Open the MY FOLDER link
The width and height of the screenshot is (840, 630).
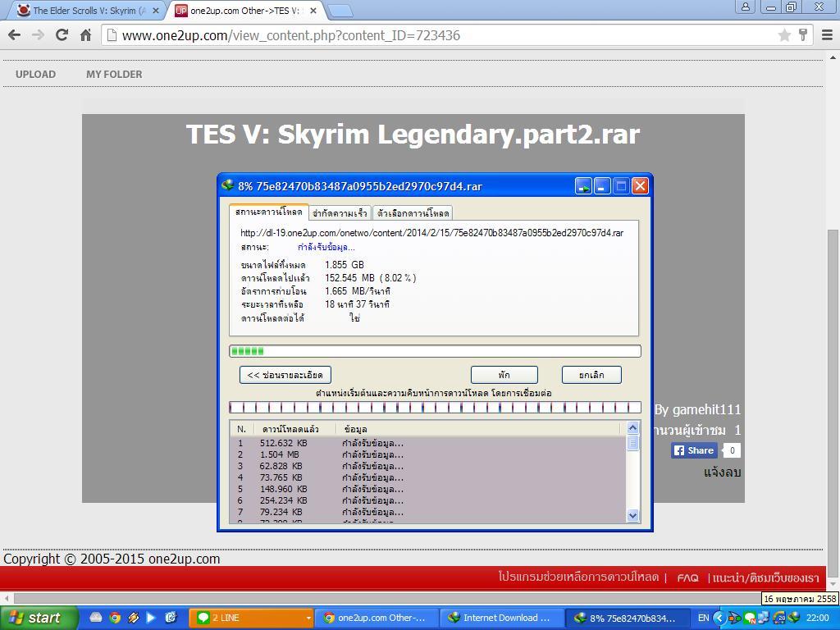(x=114, y=75)
